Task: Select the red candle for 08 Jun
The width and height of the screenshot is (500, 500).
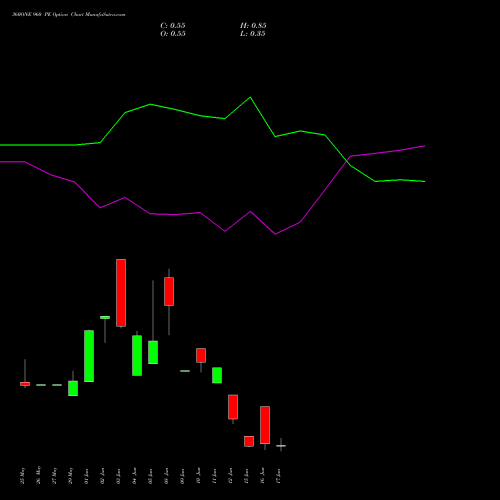Action: pyautogui.click(x=169, y=291)
